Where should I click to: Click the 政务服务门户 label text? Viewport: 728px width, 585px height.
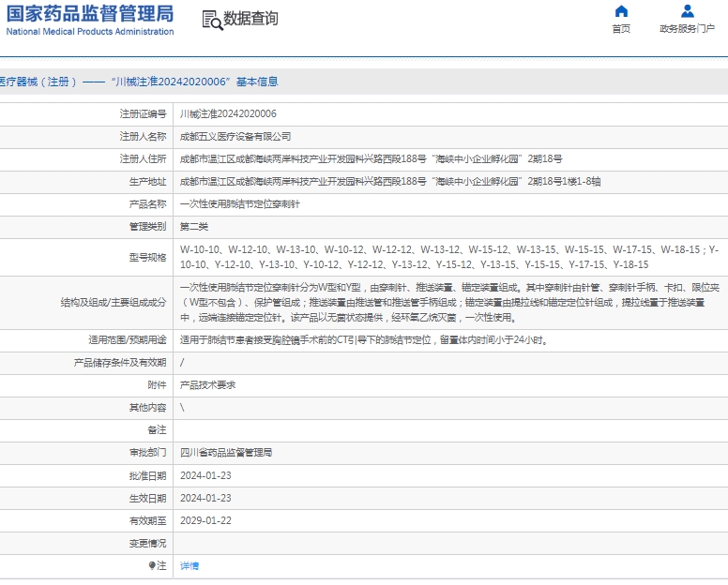[x=687, y=29]
